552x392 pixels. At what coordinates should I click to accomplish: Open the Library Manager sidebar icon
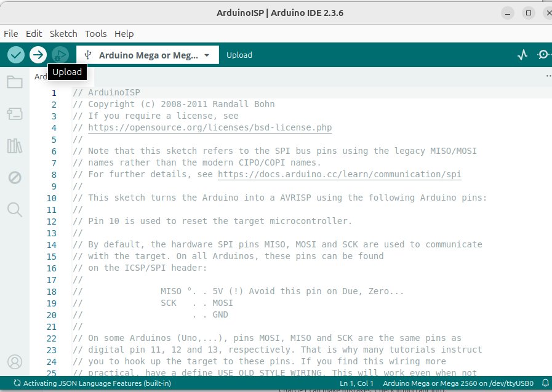pos(15,146)
